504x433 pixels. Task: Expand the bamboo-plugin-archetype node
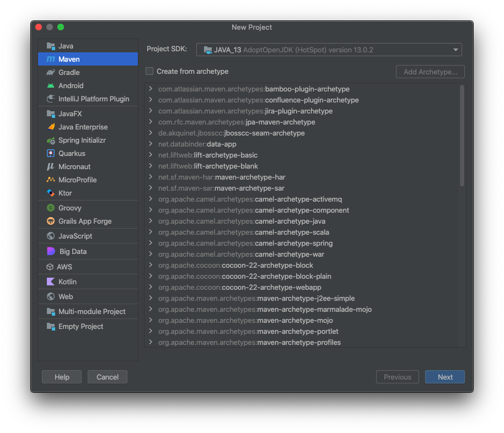click(151, 89)
